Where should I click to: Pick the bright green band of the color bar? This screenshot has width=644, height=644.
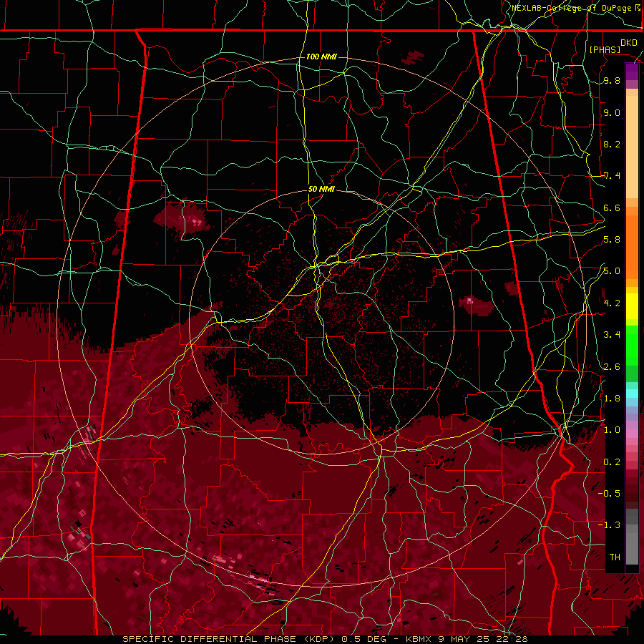[x=632, y=345]
